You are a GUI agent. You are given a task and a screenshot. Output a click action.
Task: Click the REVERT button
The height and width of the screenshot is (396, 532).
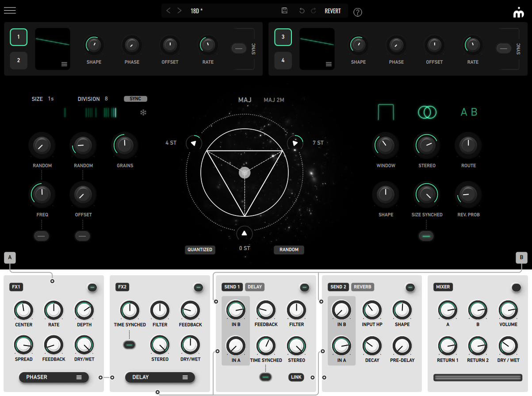[333, 11]
